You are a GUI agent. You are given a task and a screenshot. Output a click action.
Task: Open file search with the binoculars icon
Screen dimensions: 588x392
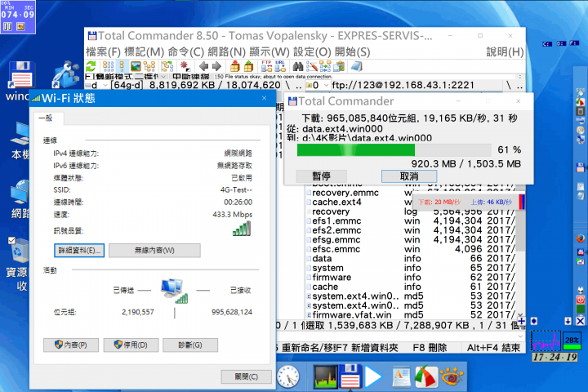pyautogui.click(x=298, y=67)
